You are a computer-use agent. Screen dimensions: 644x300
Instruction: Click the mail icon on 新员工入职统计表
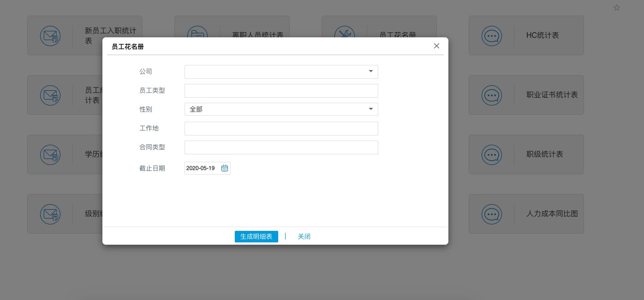(50, 35)
